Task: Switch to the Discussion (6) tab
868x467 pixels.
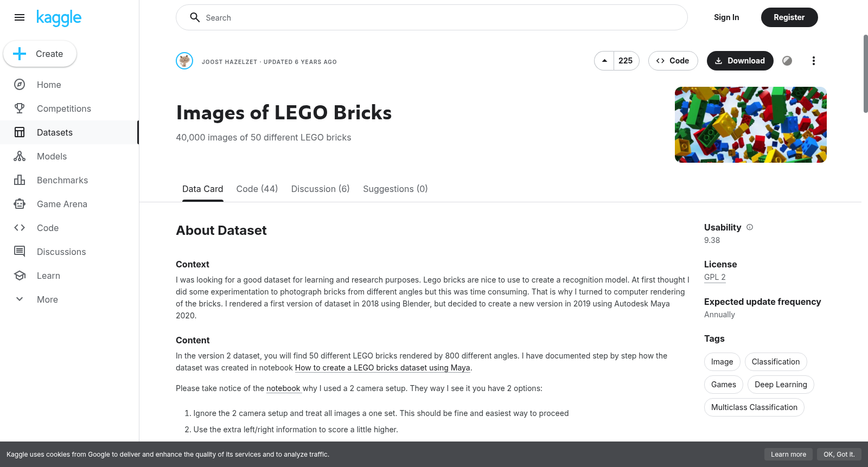Action: (321, 189)
